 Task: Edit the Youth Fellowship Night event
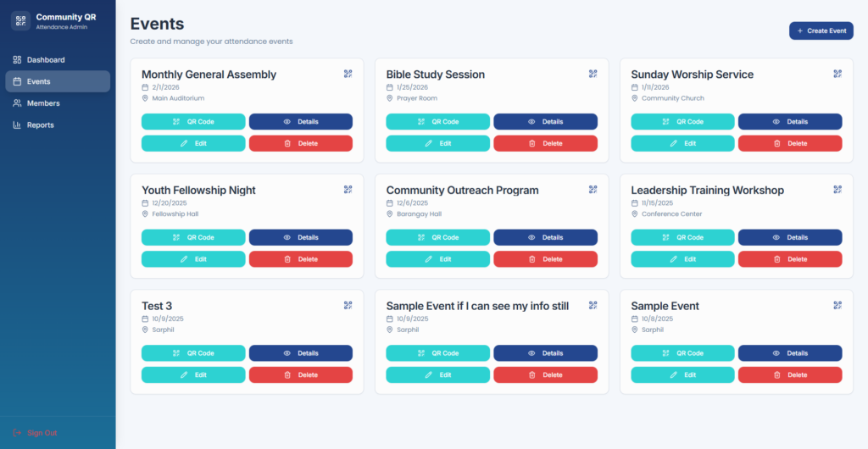coord(193,259)
